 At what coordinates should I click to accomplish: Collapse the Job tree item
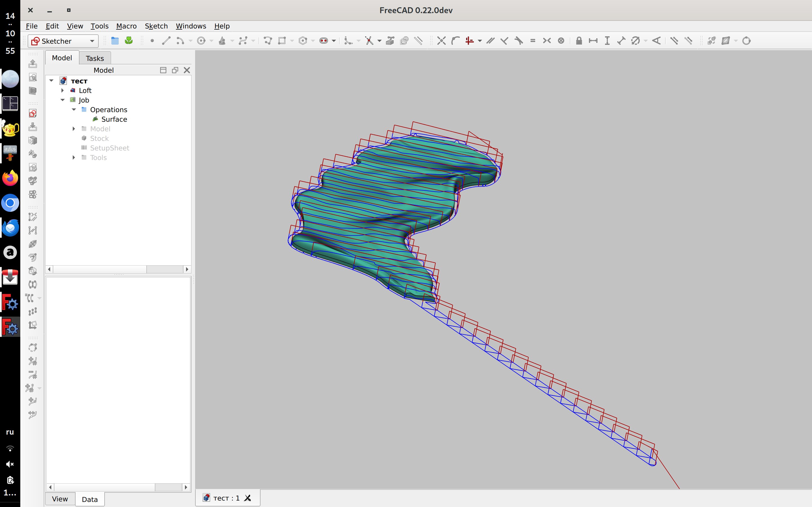coord(63,100)
